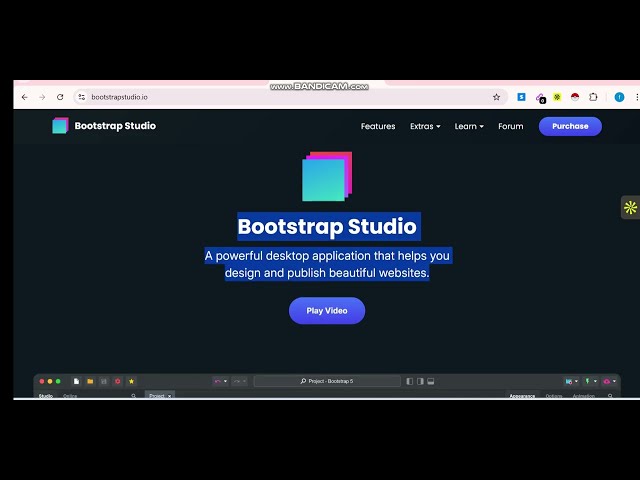
Task: Click the New file icon in the app preview
Action: point(76,381)
